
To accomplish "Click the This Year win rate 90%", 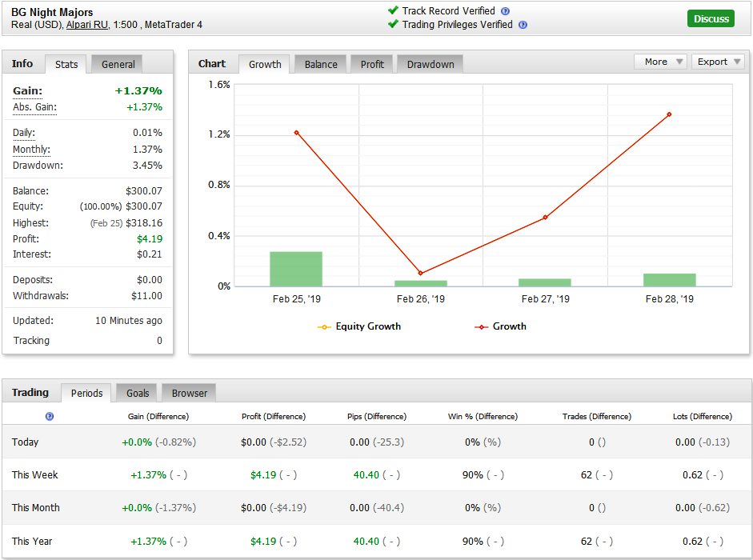I will [x=473, y=542].
